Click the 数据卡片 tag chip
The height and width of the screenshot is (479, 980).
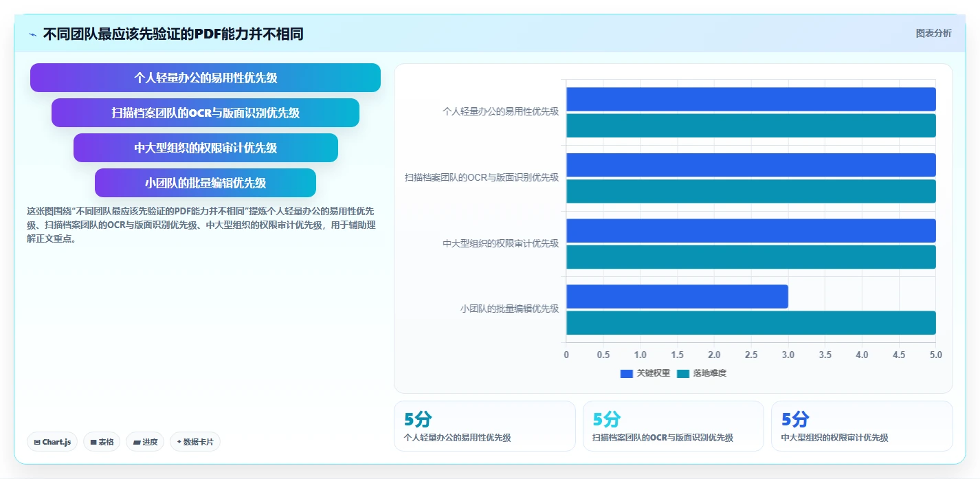tap(195, 442)
